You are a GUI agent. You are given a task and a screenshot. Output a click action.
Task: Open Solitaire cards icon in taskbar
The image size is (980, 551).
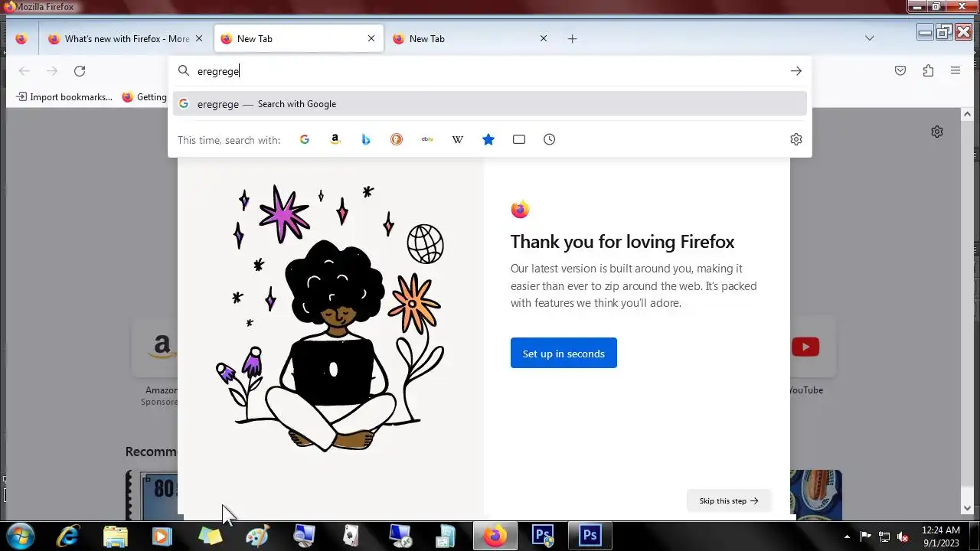351,536
